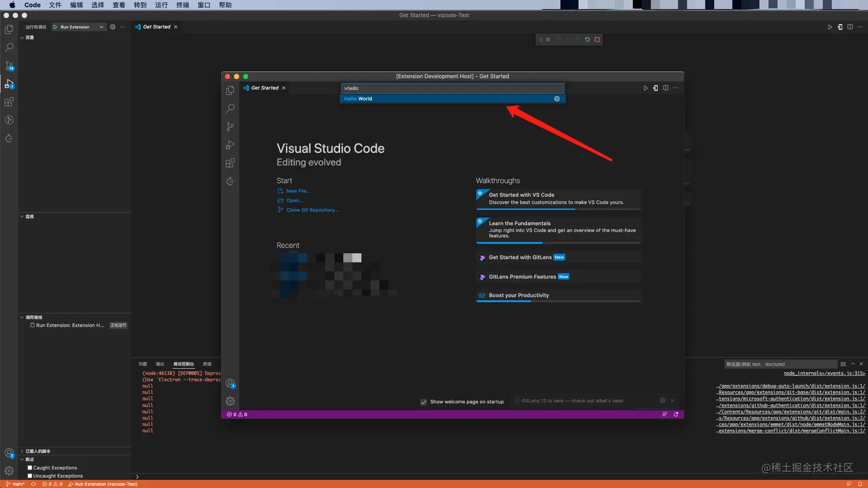The image size is (868, 488).
Task: Open Get Started with VS Code walkthrough
Action: tap(559, 199)
